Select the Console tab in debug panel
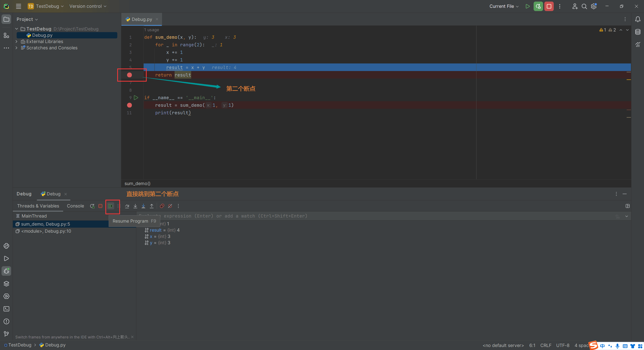Screen dimensions: 644x350 (75, 206)
